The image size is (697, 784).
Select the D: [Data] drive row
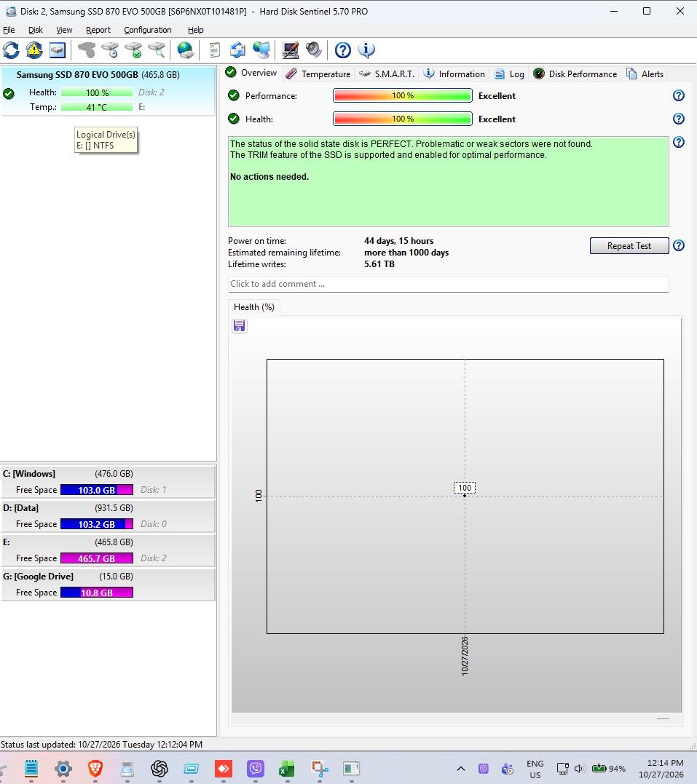pyautogui.click(x=108, y=515)
